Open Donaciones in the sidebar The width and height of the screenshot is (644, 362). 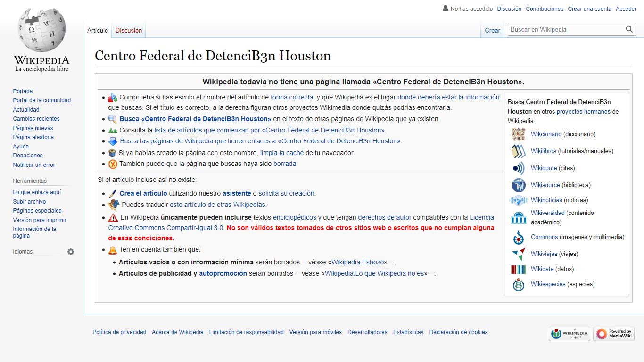point(28,156)
